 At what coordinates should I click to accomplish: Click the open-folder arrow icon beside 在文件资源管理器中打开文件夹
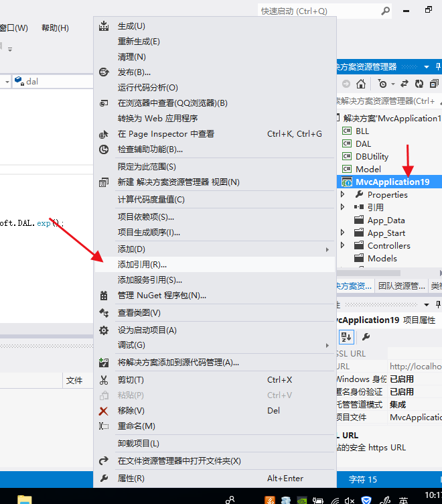tap(103, 461)
